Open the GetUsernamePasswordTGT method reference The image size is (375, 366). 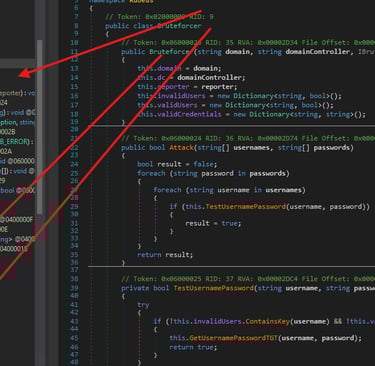[233, 338]
